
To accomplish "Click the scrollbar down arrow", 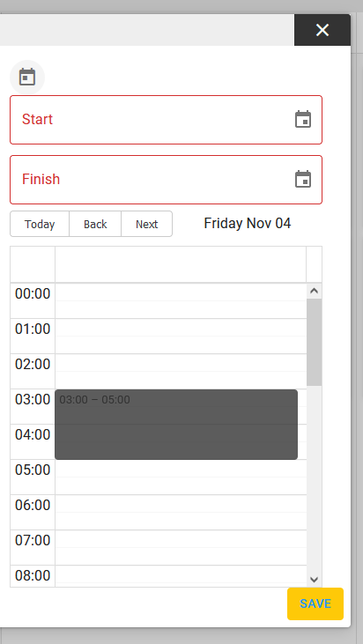I will tap(315, 580).
